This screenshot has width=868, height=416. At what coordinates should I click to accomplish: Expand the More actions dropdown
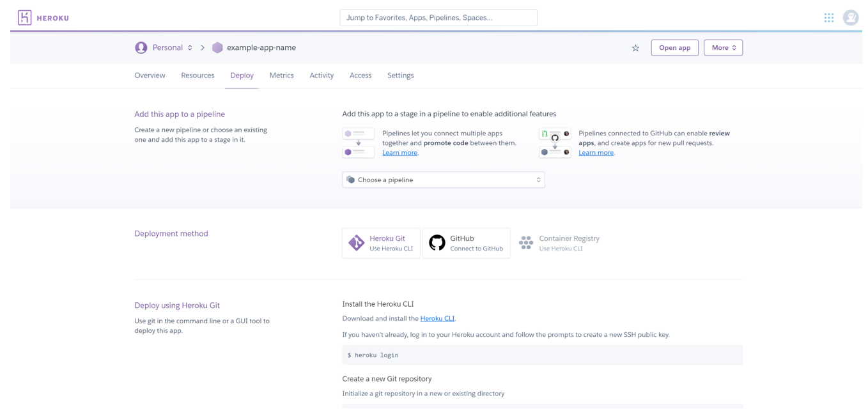click(x=723, y=48)
